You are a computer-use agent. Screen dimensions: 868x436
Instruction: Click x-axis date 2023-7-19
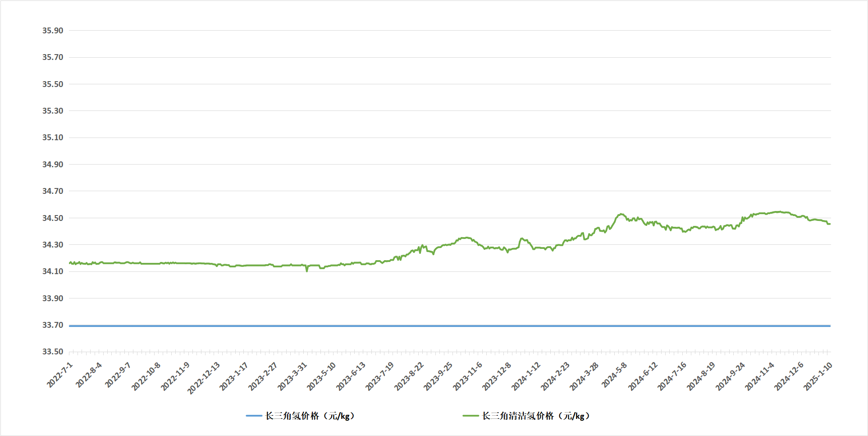click(x=379, y=376)
